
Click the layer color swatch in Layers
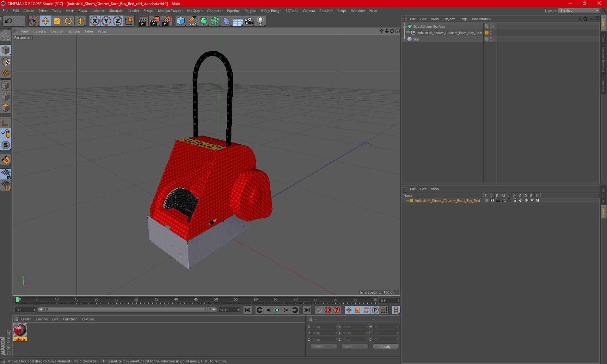pos(411,200)
